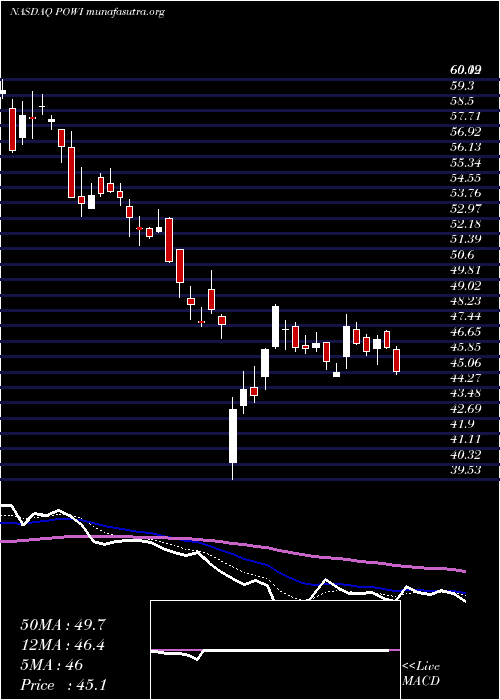Screen dimensions: 500x700
Task: Select the 56.92 price axis label
Action: 465,132
